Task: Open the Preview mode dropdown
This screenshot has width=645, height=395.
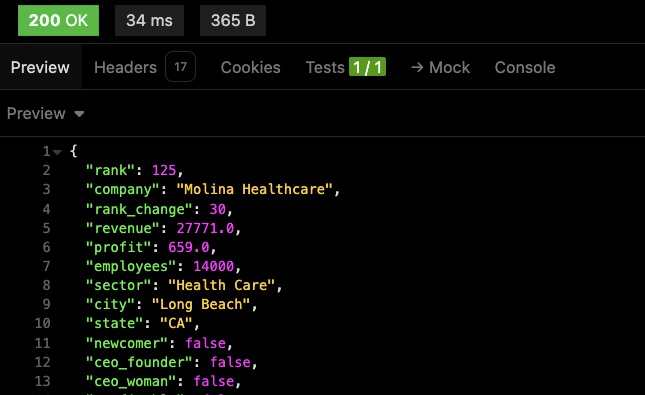Action: pyautogui.click(x=45, y=114)
